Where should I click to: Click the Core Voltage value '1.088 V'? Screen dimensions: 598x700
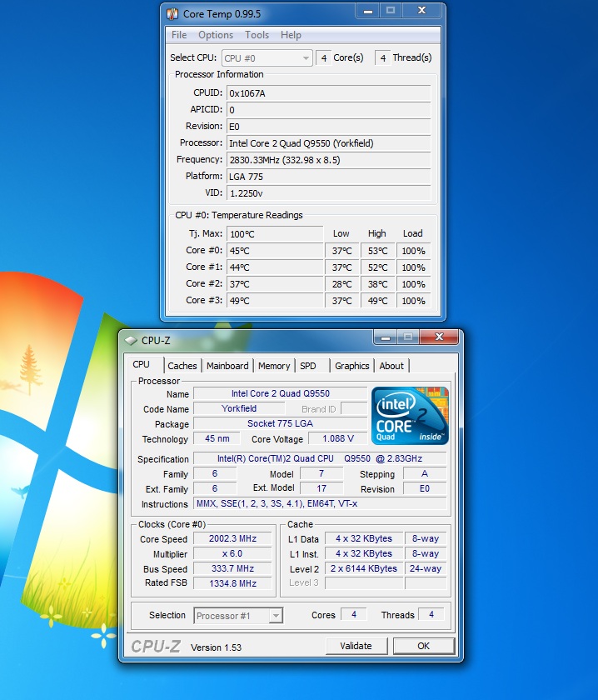point(338,438)
